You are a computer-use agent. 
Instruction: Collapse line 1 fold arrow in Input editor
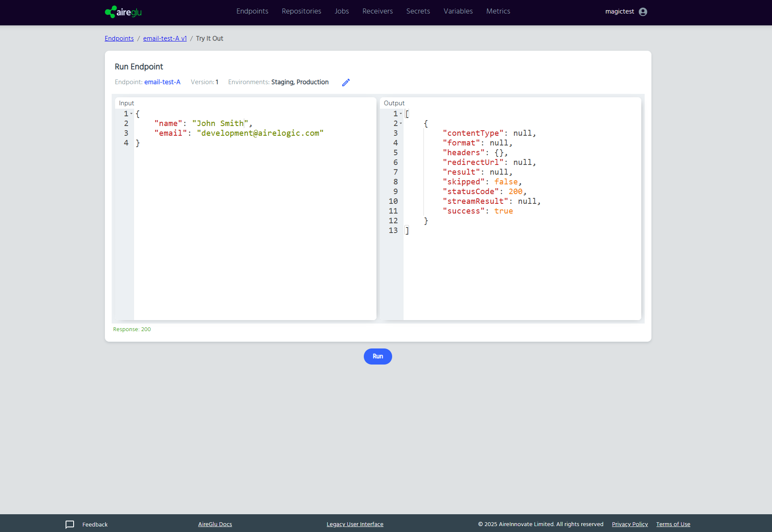click(x=132, y=114)
